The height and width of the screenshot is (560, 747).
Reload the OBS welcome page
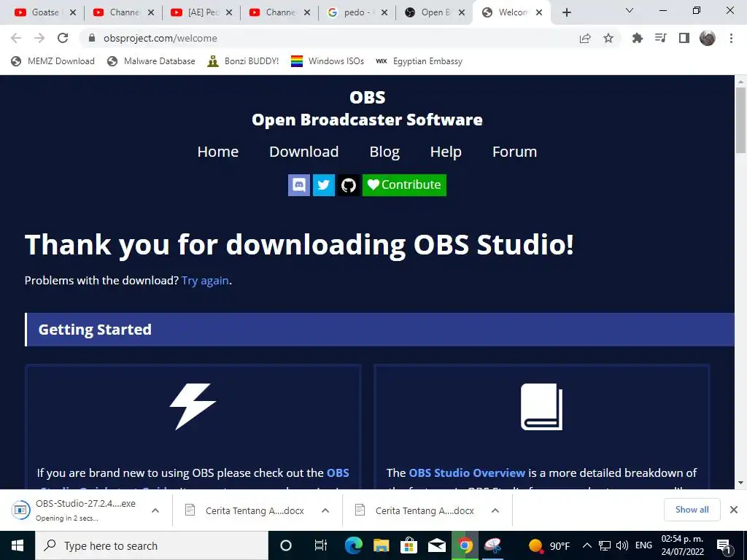63,38
